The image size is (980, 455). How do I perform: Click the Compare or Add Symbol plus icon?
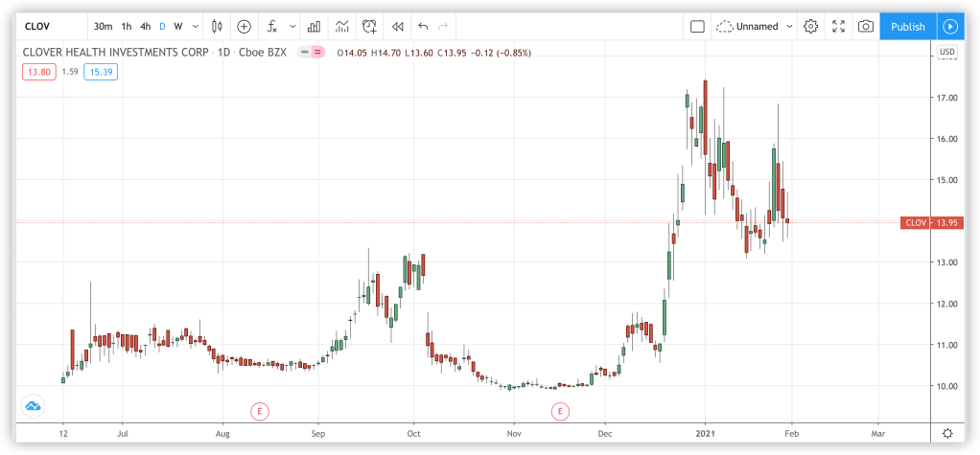244,27
